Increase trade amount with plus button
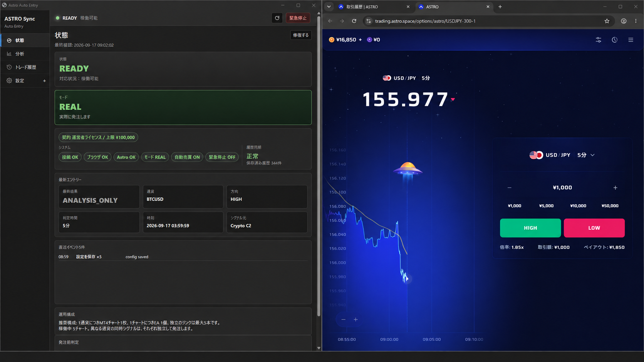 [615, 188]
